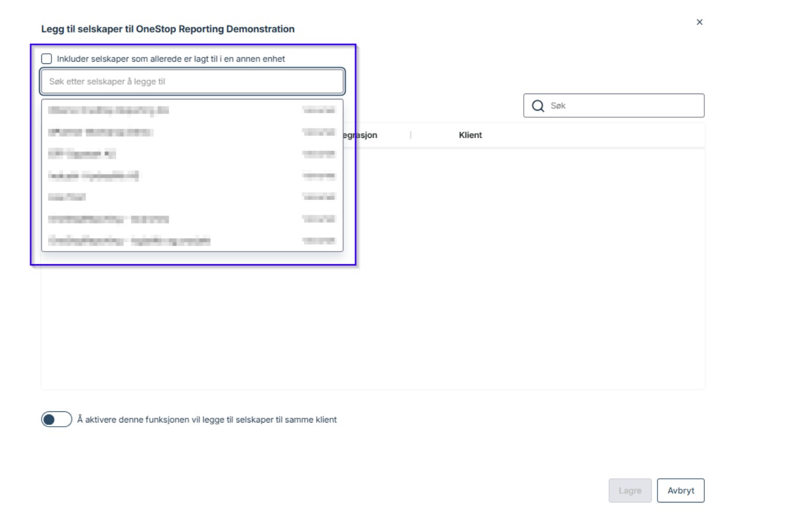This screenshot has width=812, height=532.
Task: Click the 'Legg til selskaper' dialog title
Action: click(167, 29)
